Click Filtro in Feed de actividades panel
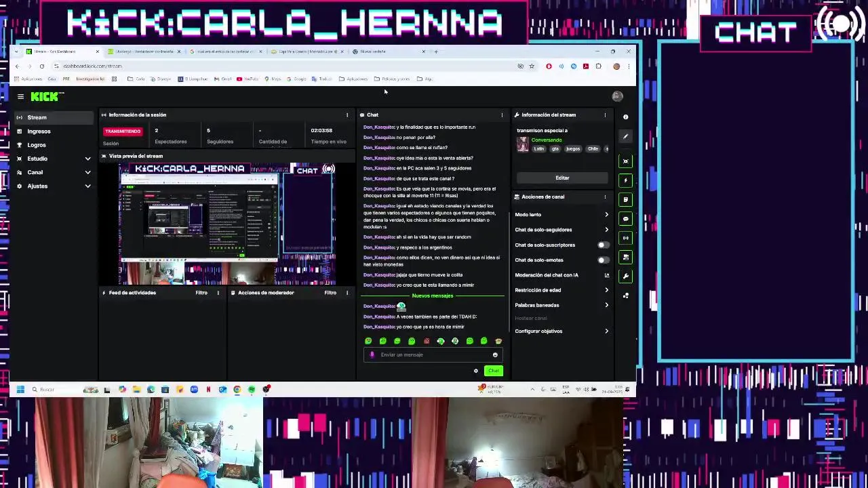This screenshot has width=868, height=488. (201, 293)
